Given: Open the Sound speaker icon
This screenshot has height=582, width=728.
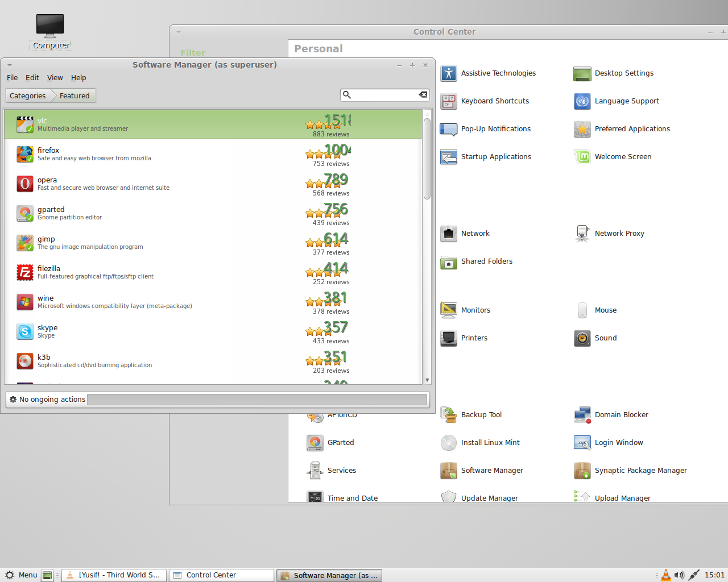Looking at the screenshot, I should coord(582,338).
